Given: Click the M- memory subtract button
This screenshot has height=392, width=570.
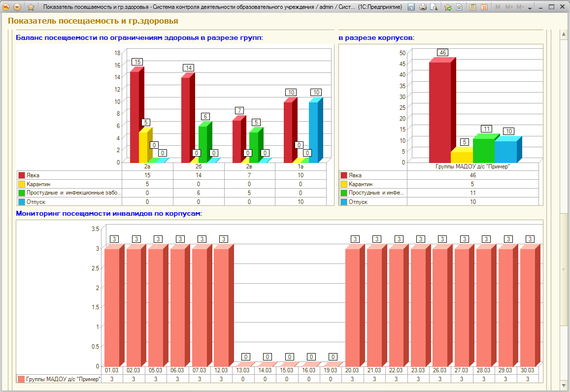Looking at the screenshot, I should click(520, 7).
